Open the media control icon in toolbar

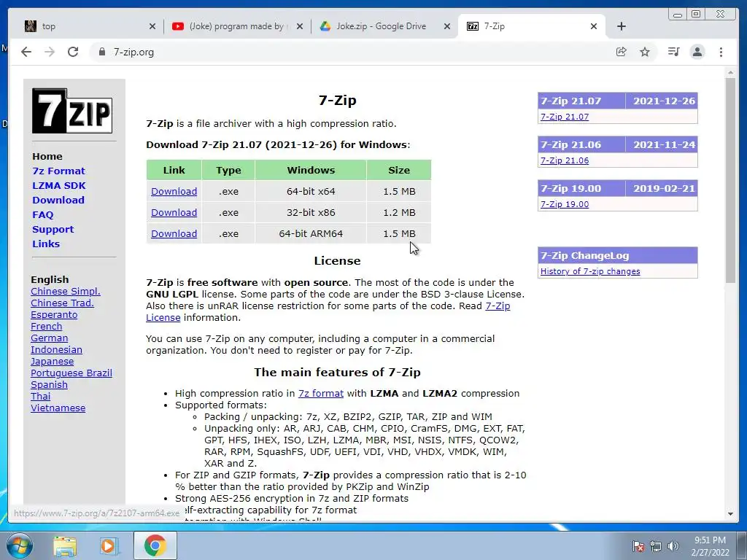click(x=673, y=52)
